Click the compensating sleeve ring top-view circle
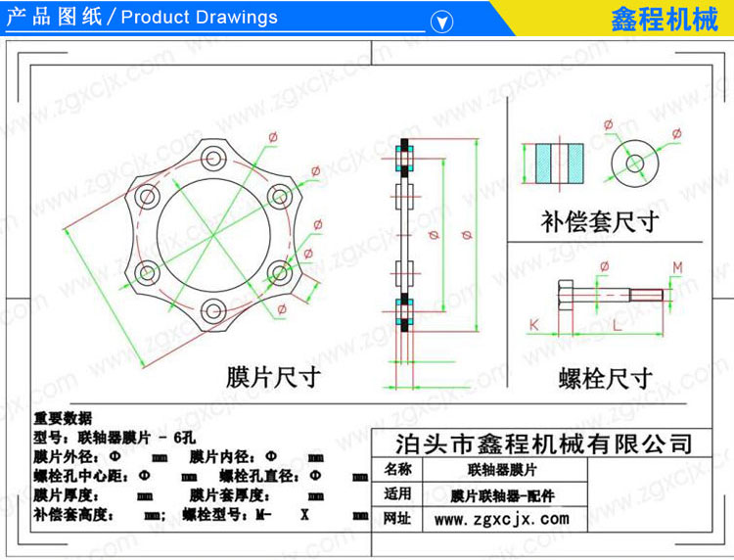This screenshot has width=734, height=560. click(633, 160)
